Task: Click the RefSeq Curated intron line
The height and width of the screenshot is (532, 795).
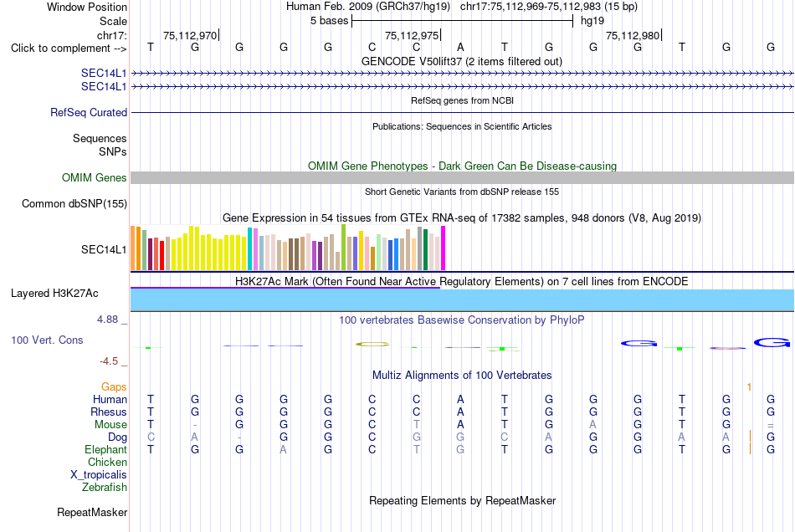Action: (x=462, y=112)
